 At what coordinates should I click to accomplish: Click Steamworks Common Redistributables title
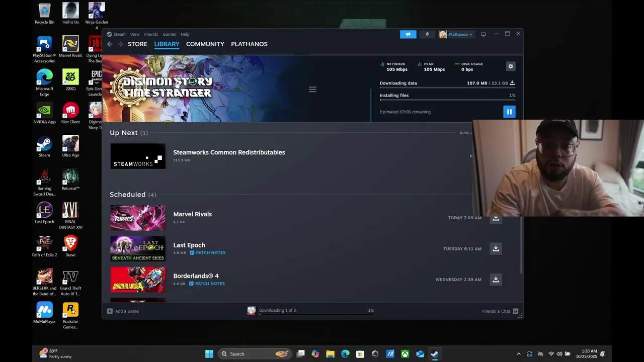(229, 152)
